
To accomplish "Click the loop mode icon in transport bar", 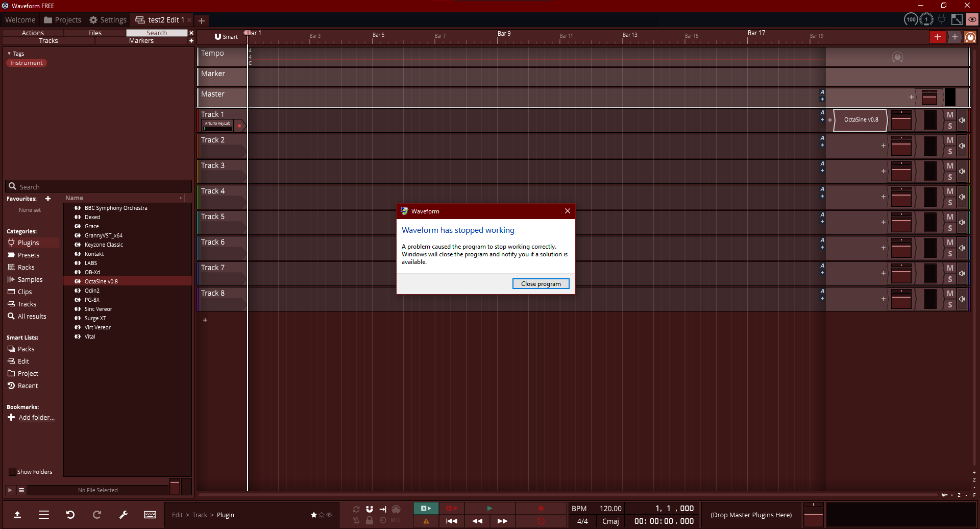I will point(356,509).
